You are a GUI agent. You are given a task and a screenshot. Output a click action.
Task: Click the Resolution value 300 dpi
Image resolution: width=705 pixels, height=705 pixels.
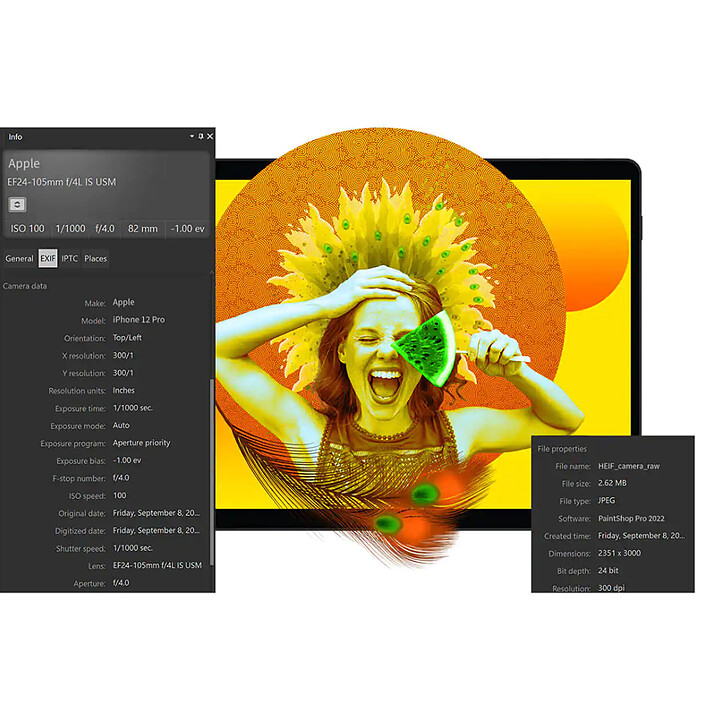[611, 588]
